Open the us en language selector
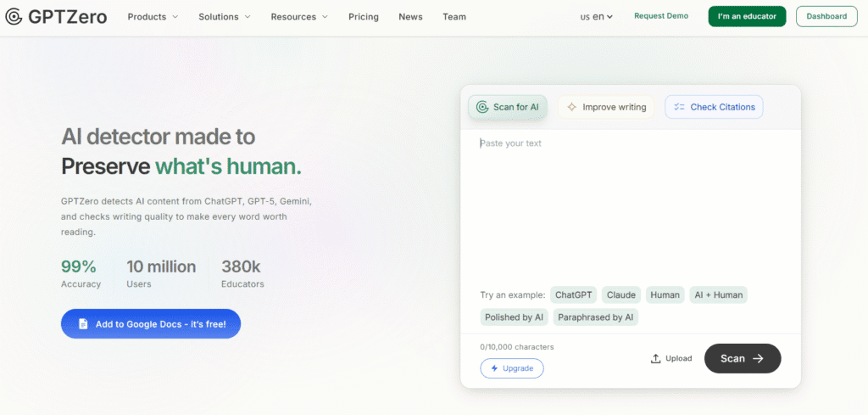This screenshot has width=868, height=415. tap(596, 17)
